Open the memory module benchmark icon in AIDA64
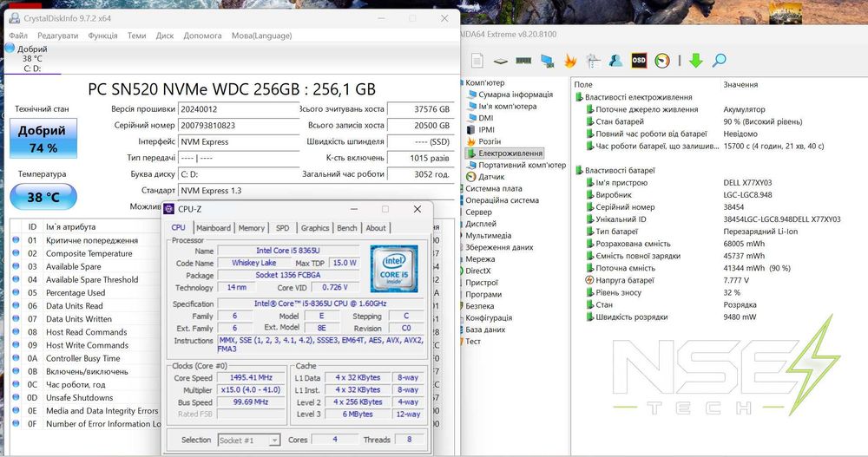Screen dimensions: 868x457 click(523, 61)
